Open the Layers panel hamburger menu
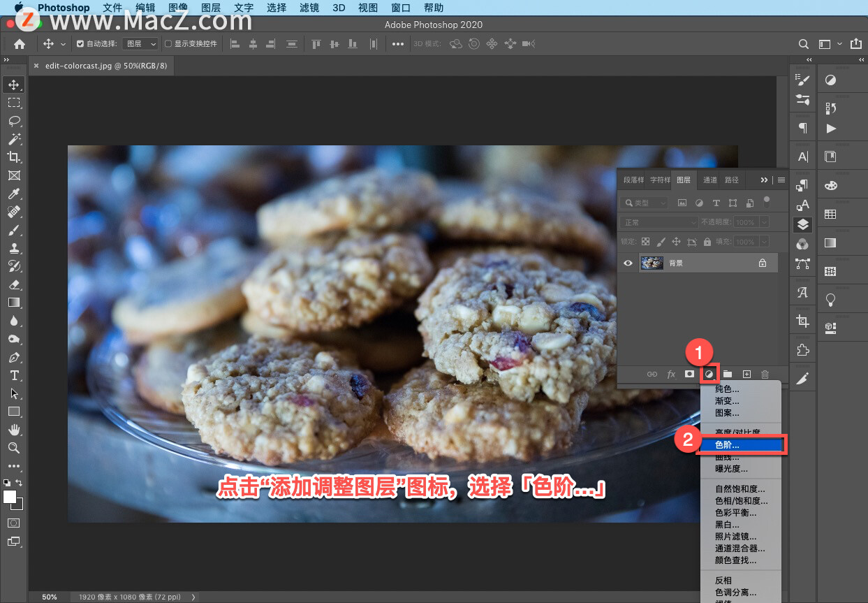 coord(781,180)
